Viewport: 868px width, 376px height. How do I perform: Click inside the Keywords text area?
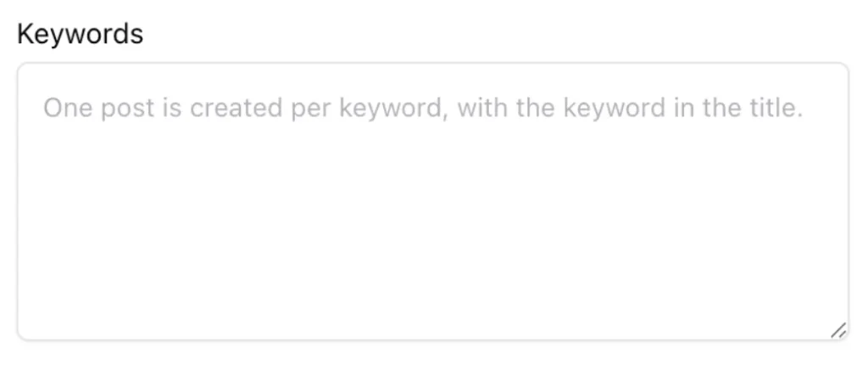pos(433,201)
